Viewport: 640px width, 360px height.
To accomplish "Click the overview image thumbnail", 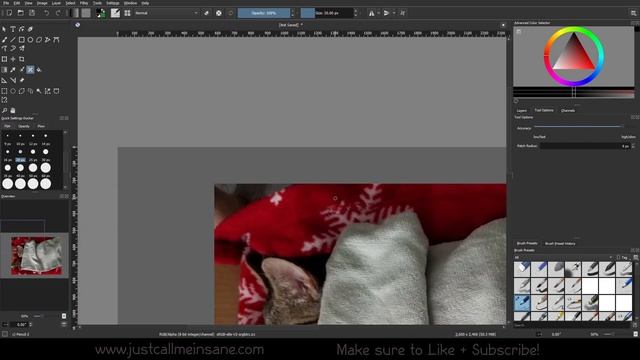I will [37, 256].
